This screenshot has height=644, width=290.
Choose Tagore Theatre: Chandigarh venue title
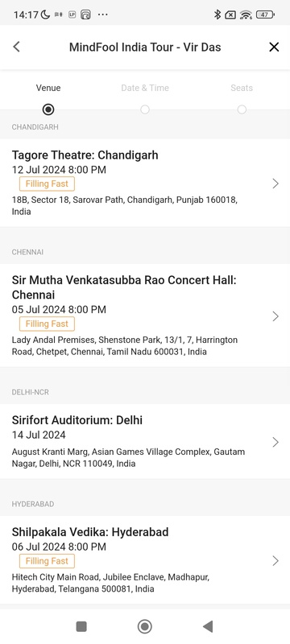coord(85,155)
